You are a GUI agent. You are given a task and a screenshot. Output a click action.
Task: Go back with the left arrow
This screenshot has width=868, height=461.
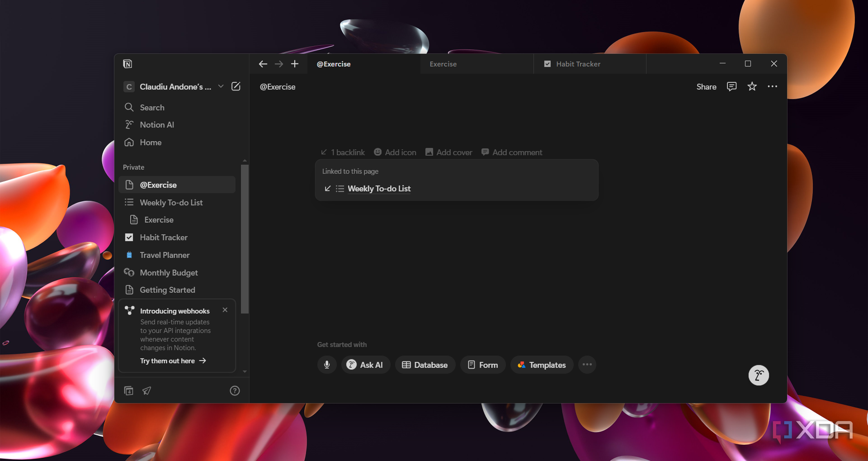[x=263, y=64]
